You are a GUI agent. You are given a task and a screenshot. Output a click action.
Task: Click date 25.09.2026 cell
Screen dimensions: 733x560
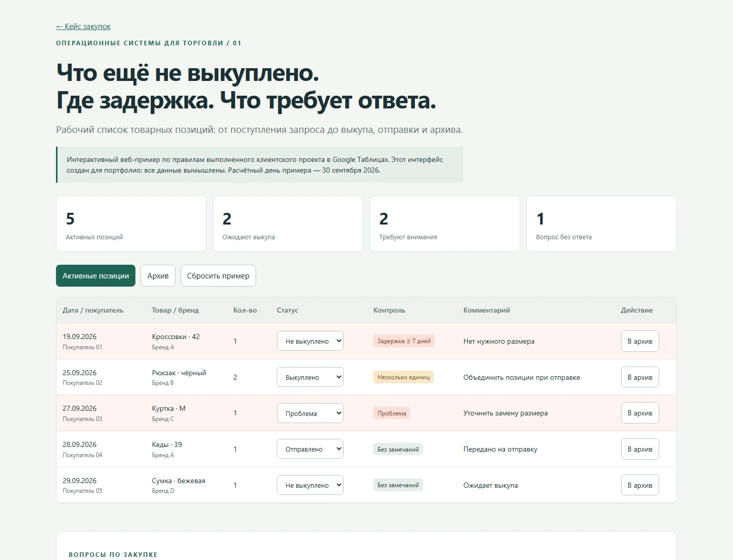tap(79, 373)
